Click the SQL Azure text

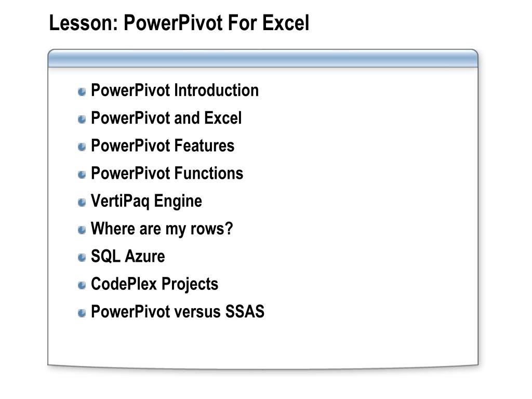pos(128,256)
